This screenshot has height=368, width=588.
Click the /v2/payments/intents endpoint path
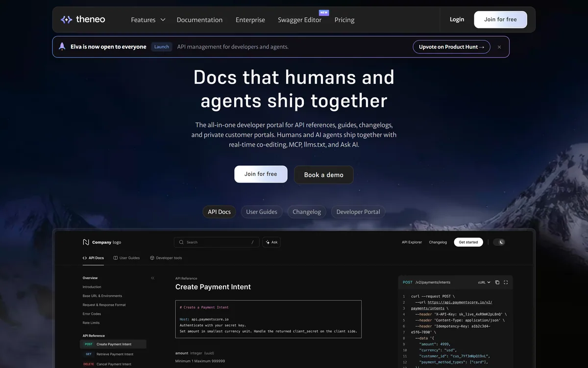pyautogui.click(x=433, y=283)
